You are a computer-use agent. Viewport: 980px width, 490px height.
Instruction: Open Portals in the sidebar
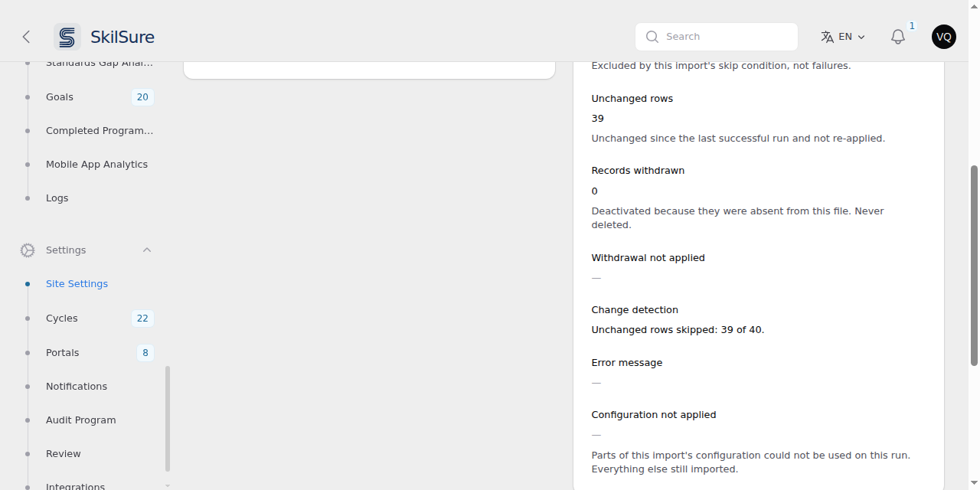coord(63,353)
